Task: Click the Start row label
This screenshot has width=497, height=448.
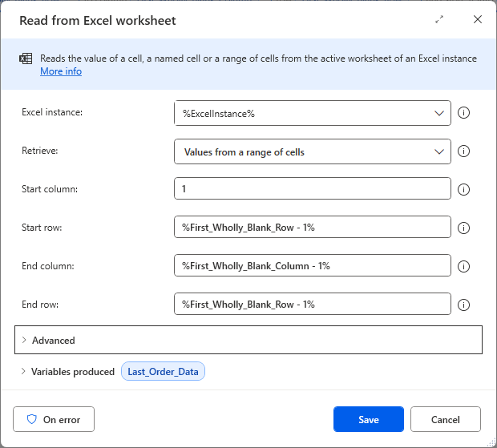Action: click(42, 228)
